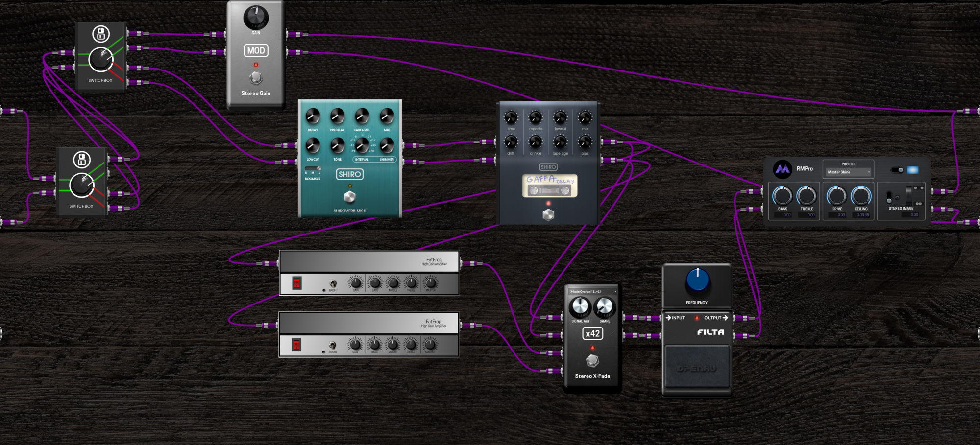This screenshot has width=980, height=445.
Task: Click the X-Fade Signal A/B knob
Action: click(x=580, y=307)
